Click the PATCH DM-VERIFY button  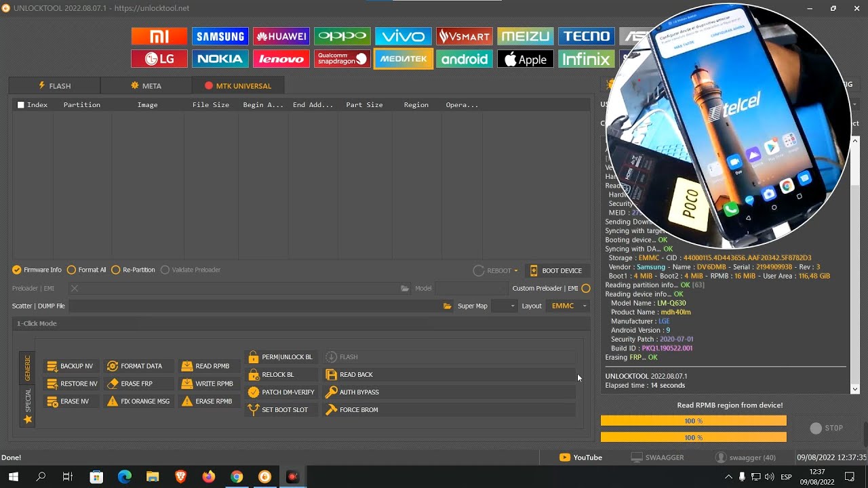tap(281, 392)
